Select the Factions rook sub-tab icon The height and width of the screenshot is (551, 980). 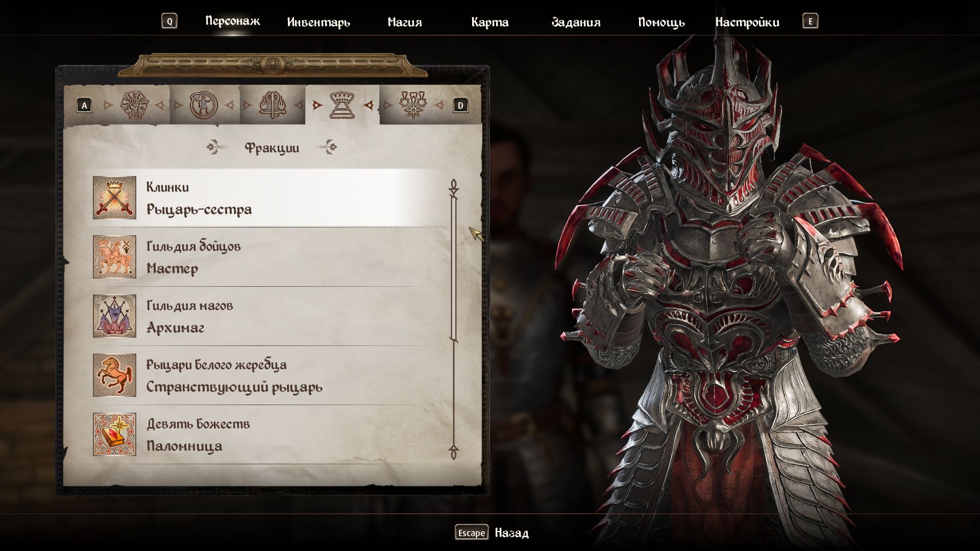pos(342,105)
